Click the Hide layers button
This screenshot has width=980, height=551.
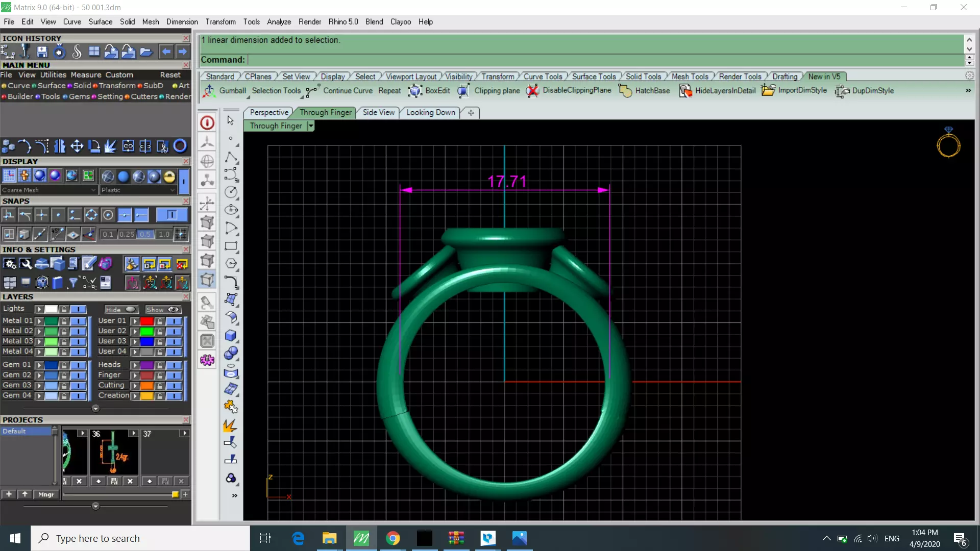[121, 310]
